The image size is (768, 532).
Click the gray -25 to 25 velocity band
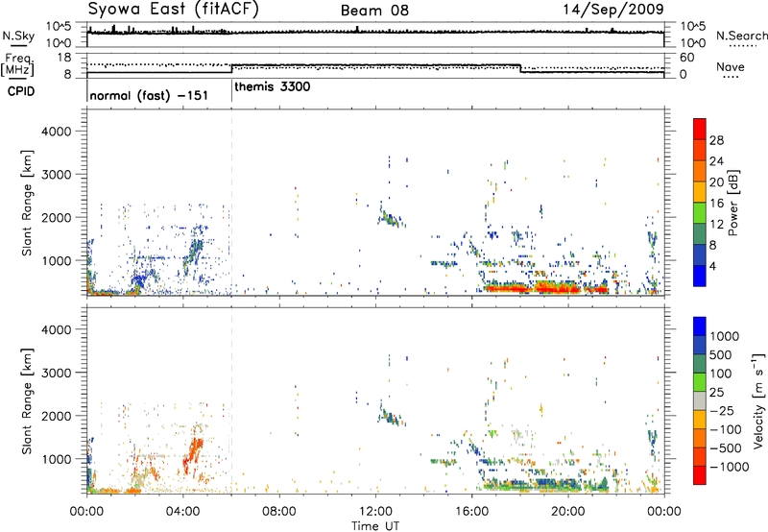coord(700,400)
